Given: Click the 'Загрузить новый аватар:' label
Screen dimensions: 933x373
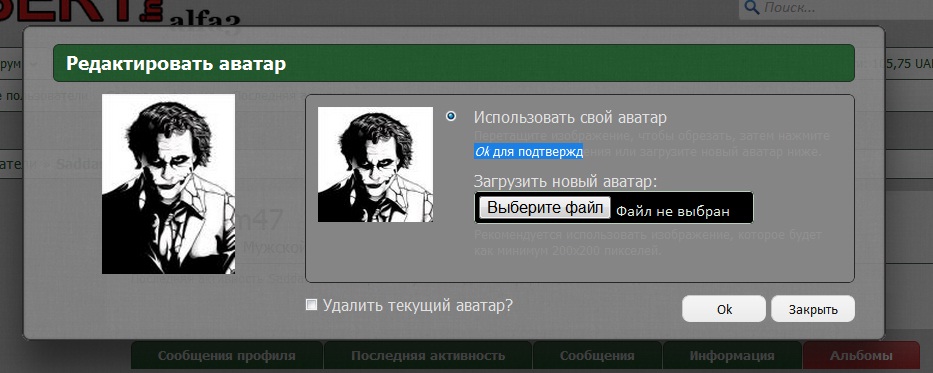Looking at the screenshot, I should pyautogui.click(x=565, y=181).
